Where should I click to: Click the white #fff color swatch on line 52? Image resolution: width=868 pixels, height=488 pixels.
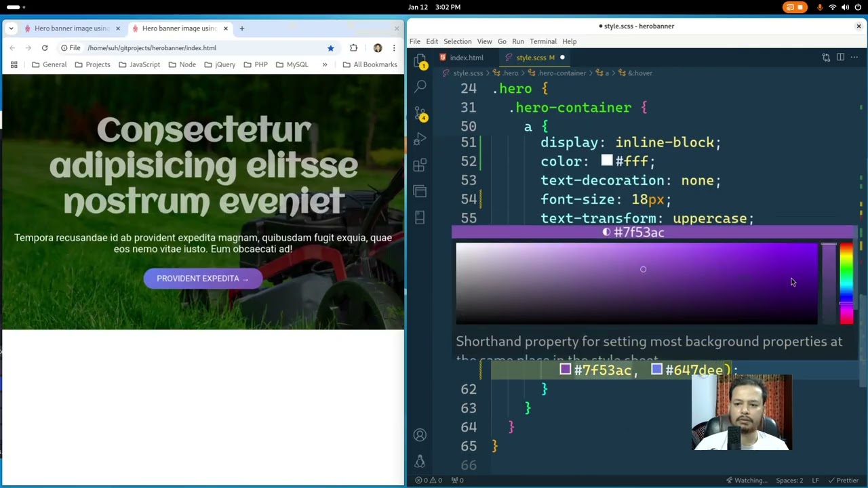[607, 161]
